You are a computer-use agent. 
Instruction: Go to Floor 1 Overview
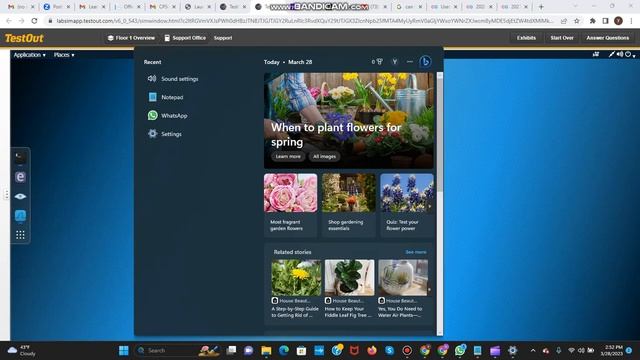click(131, 38)
